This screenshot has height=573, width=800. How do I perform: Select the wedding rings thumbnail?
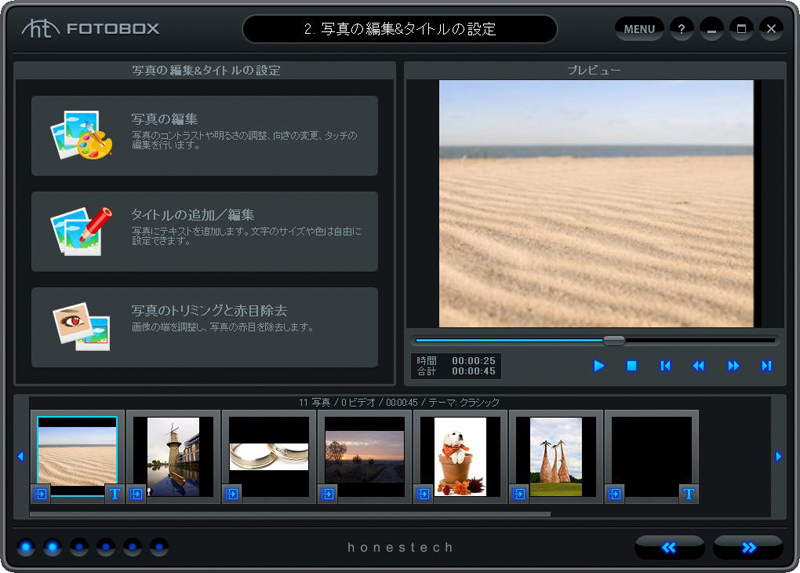coord(269,457)
